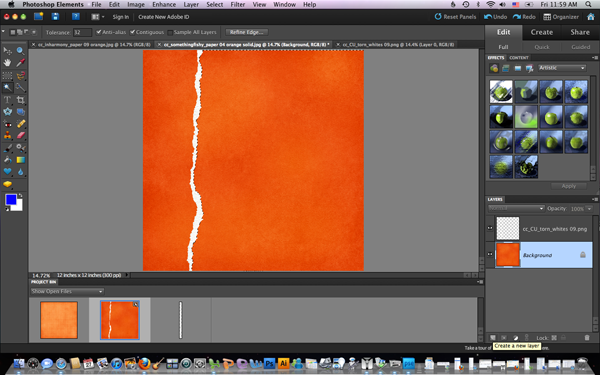Select the Crop tool
This screenshot has width=600, height=375.
click(20, 100)
